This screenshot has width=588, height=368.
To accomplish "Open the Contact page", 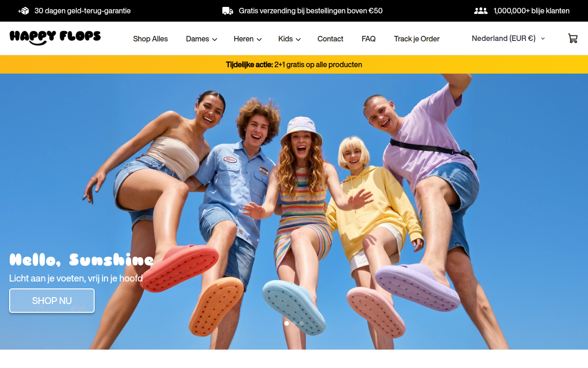I will 330,39.
